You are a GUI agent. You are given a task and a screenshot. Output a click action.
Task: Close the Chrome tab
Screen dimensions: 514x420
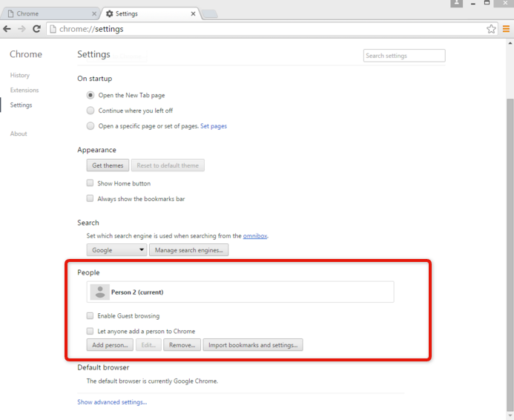[x=94, y=14]
